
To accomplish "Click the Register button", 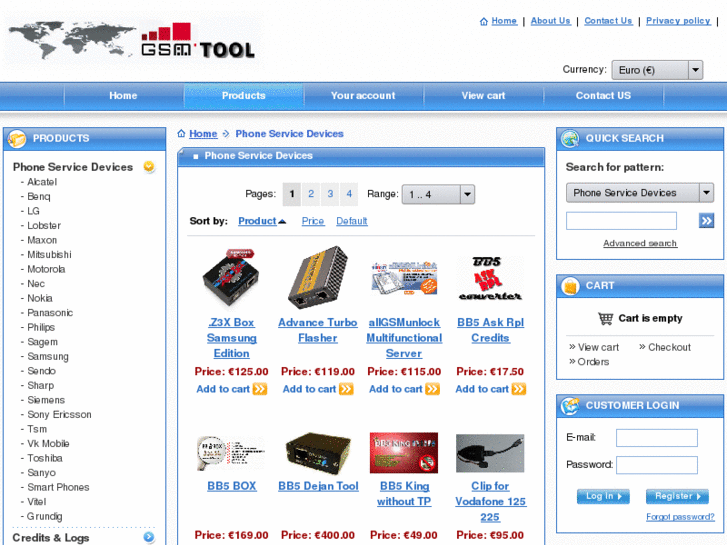I will 677,496.
